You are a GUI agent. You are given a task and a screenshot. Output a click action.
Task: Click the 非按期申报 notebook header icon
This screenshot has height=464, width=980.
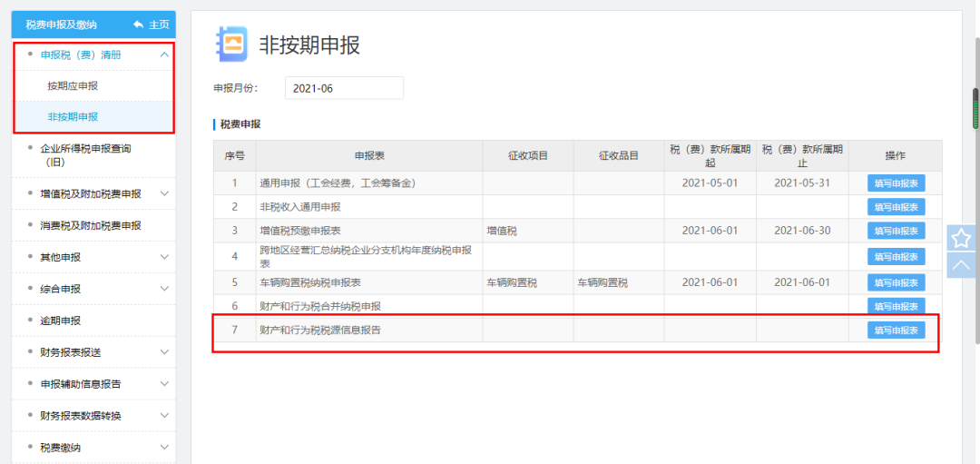click(230, 44)
